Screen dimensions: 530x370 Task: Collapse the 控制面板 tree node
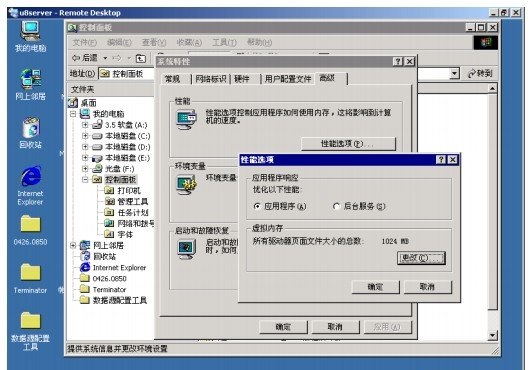[x=85, y=179]
